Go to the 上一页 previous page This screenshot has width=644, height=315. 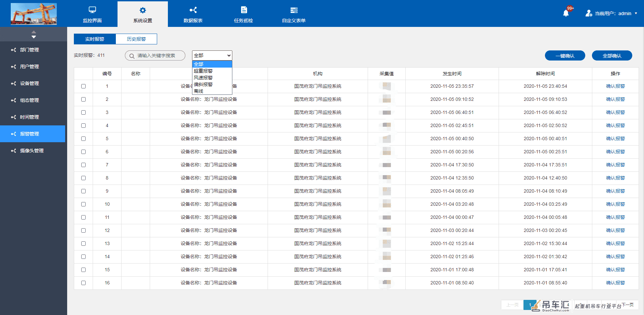tap(512, 305)
